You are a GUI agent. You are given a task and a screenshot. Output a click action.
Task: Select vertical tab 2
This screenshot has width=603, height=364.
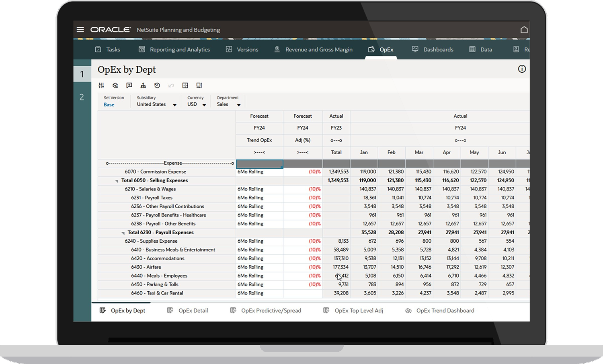[x=82, y=97]
